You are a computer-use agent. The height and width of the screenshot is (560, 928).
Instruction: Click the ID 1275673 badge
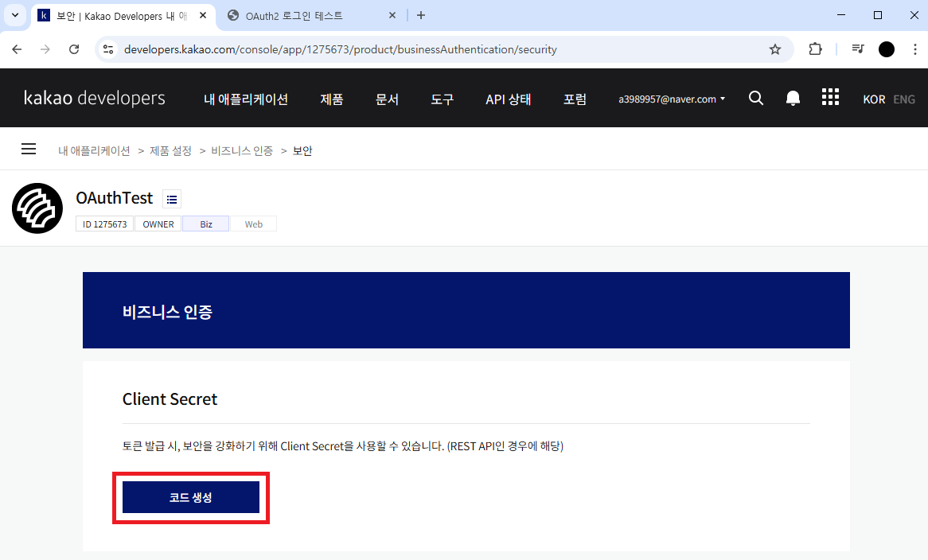coord(105,224)
